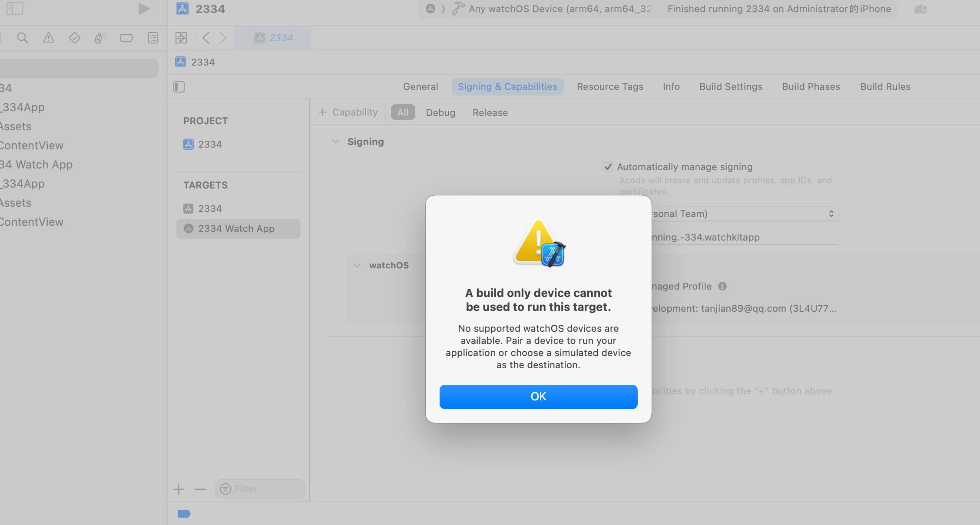Image resolution: width=980 pixels, height=525 pixels.
Task: Click the signing certificate text tanjian89@qq.com
Action: pyautogui.click(x=743, y=308)
